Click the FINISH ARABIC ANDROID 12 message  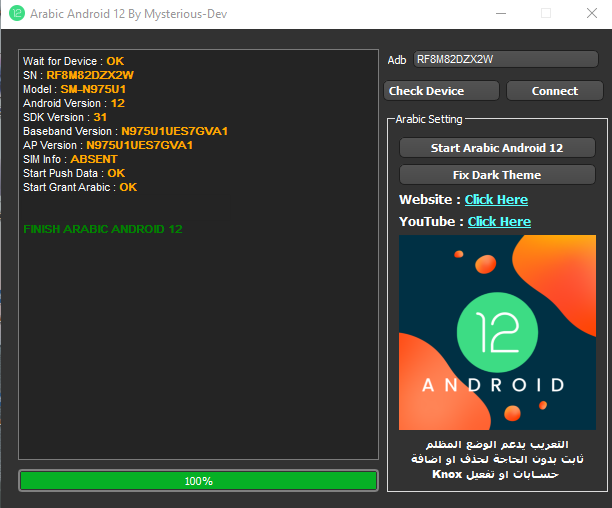pos(102,229)
